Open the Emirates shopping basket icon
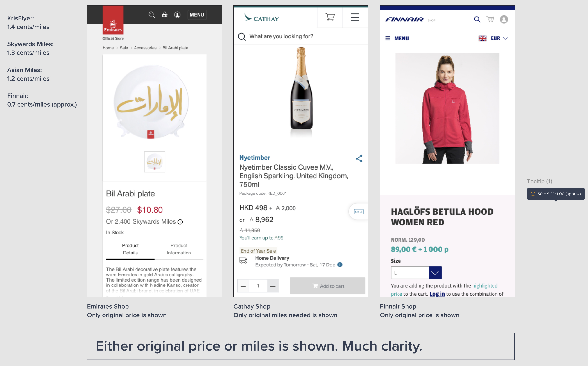This screenshot has width=588, height=366. (x=165, y=15)
